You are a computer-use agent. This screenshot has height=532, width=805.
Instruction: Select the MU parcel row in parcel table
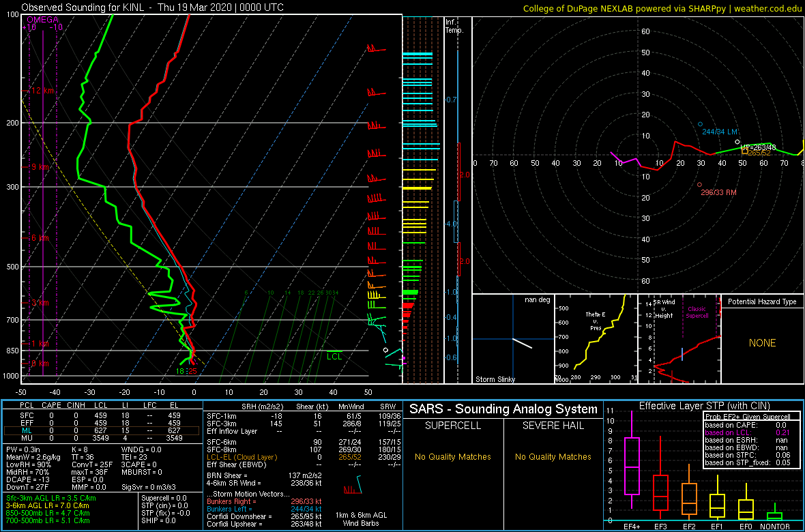pyautogui.click(x=102, y=439)
